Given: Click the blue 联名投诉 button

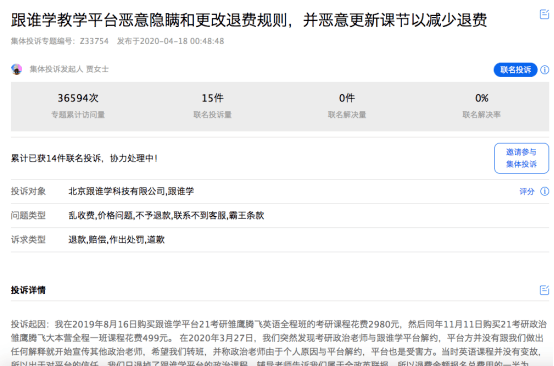Looking at the screenshot, I should click(515, 70).
